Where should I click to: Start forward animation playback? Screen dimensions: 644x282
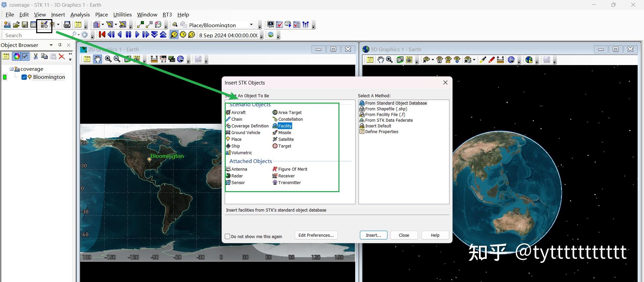pyautogui.click(x=137, y=35)
